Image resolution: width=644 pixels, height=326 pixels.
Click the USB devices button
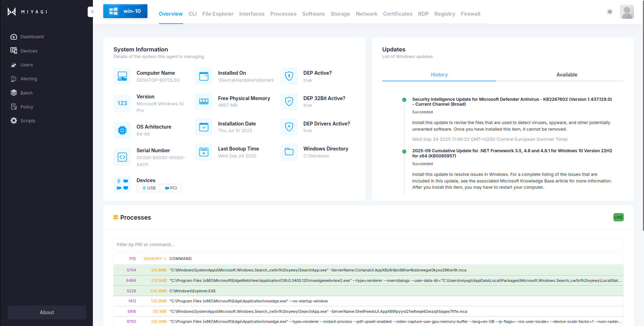(149, 188)
